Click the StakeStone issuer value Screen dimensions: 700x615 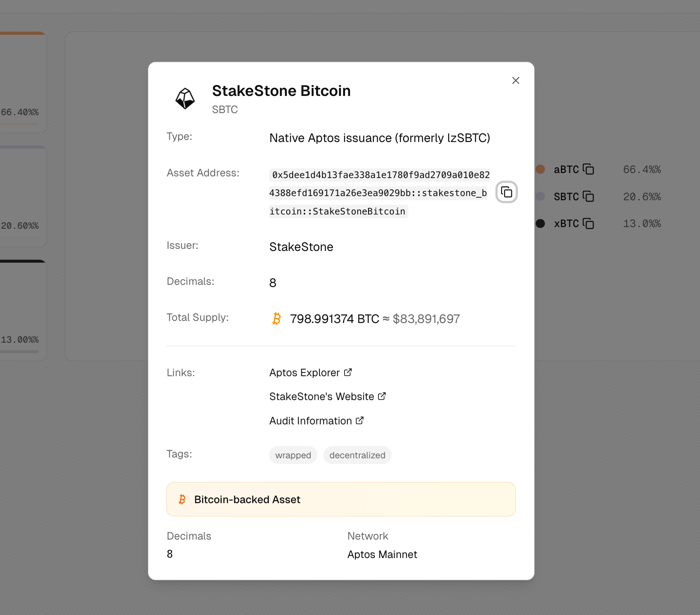point(301,247)
